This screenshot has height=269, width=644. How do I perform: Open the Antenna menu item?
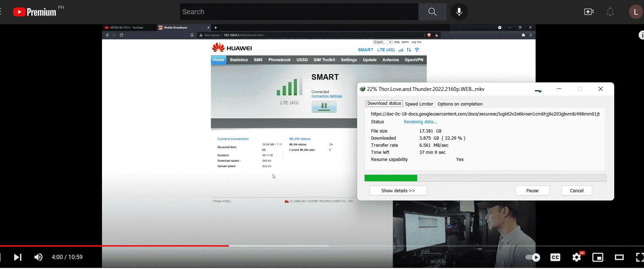[x=390, y=60]
